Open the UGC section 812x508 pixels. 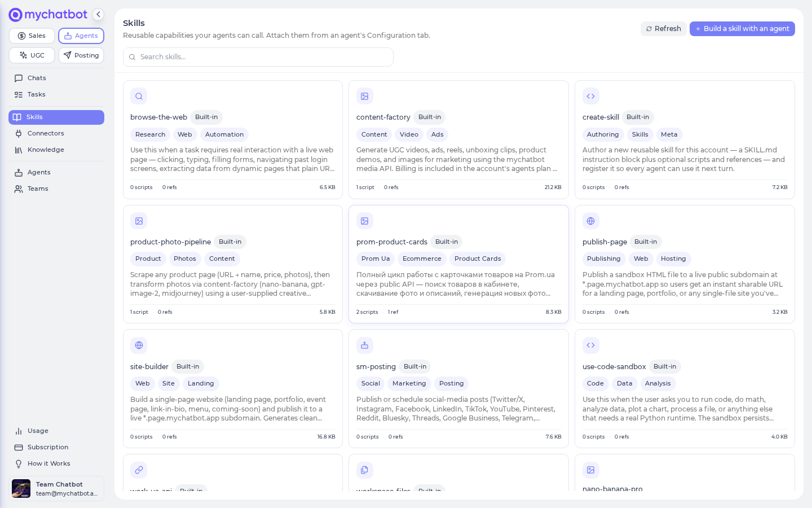click(x=32, y=55)
